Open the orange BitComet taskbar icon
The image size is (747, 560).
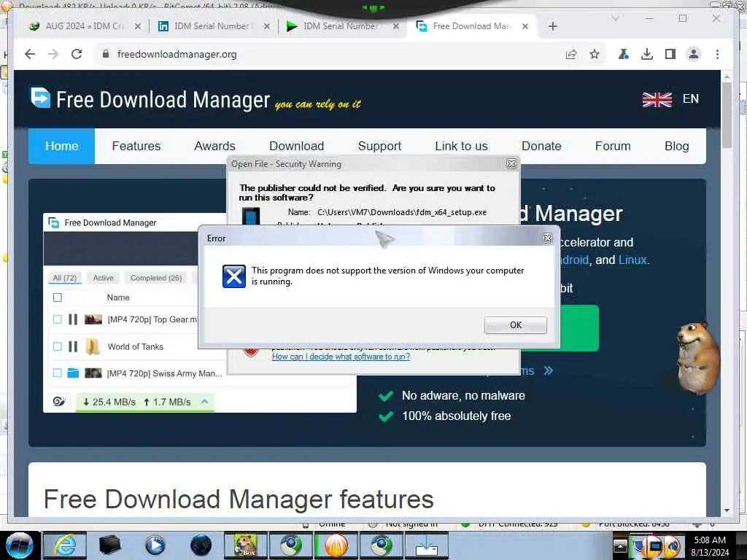[x=336, y=545]
